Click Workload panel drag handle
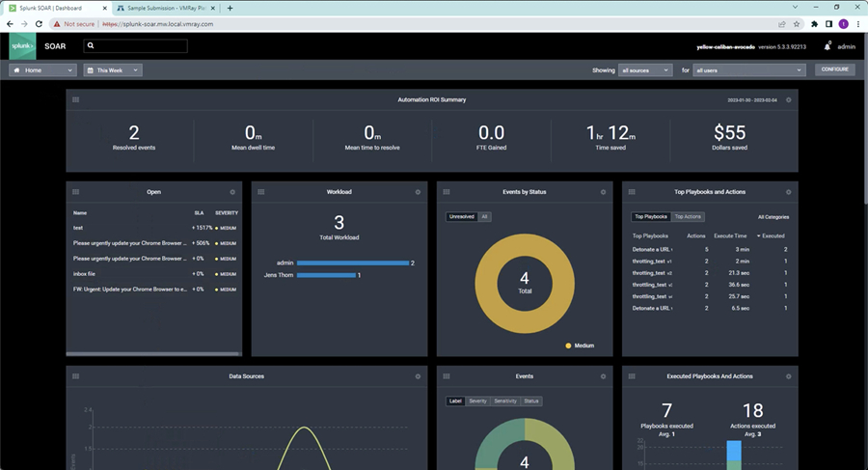 click(x=261, y=192)
